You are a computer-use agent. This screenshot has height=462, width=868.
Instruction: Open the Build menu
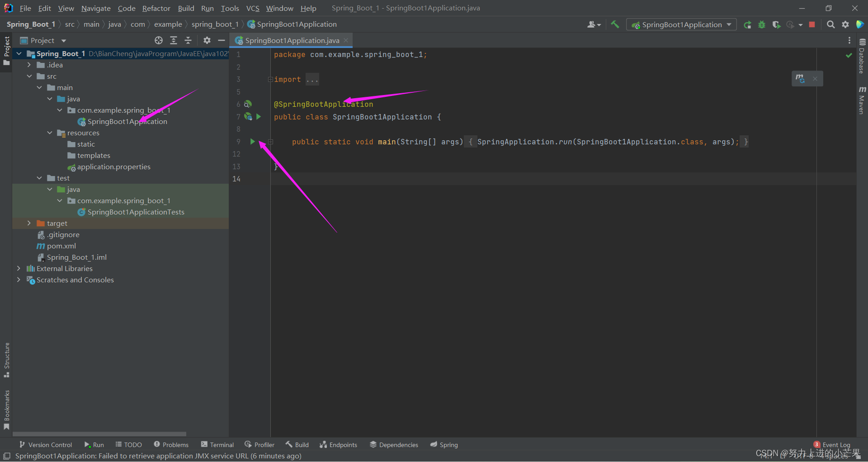coord(186,8)
